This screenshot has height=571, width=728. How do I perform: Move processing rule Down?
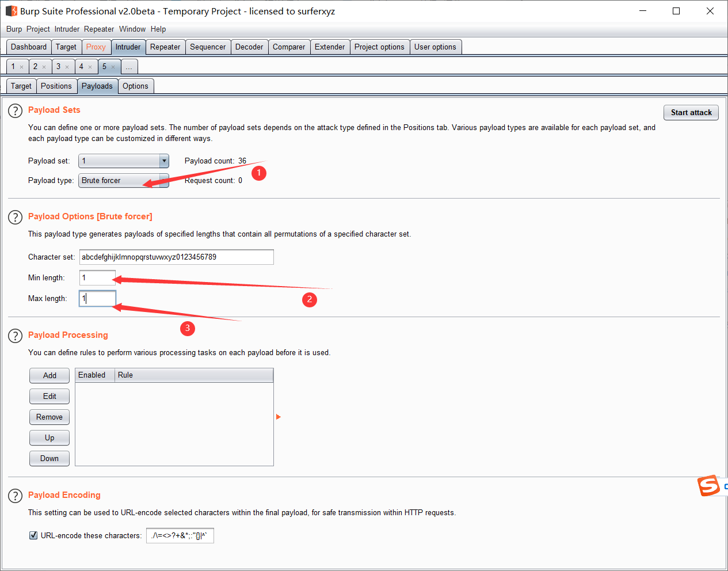[49, 458]
